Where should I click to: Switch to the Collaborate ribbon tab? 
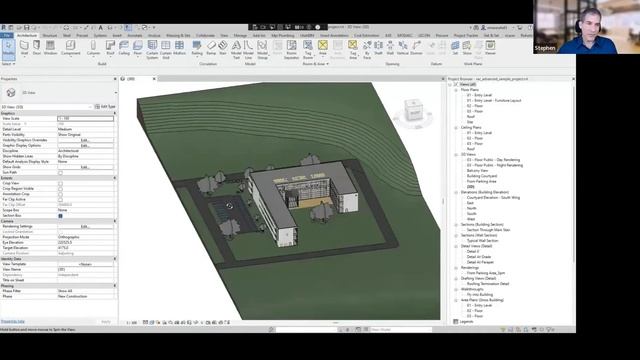coord(205,36)
